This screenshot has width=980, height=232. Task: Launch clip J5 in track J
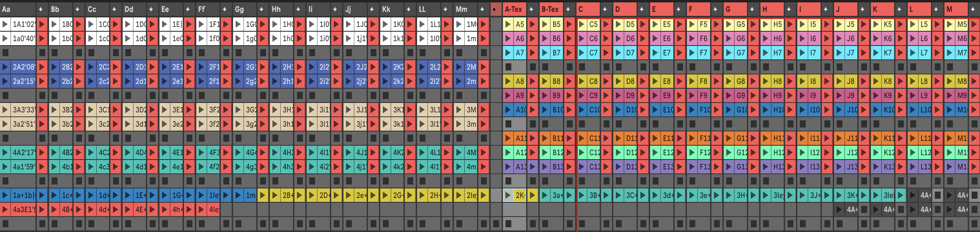point(839,25)
